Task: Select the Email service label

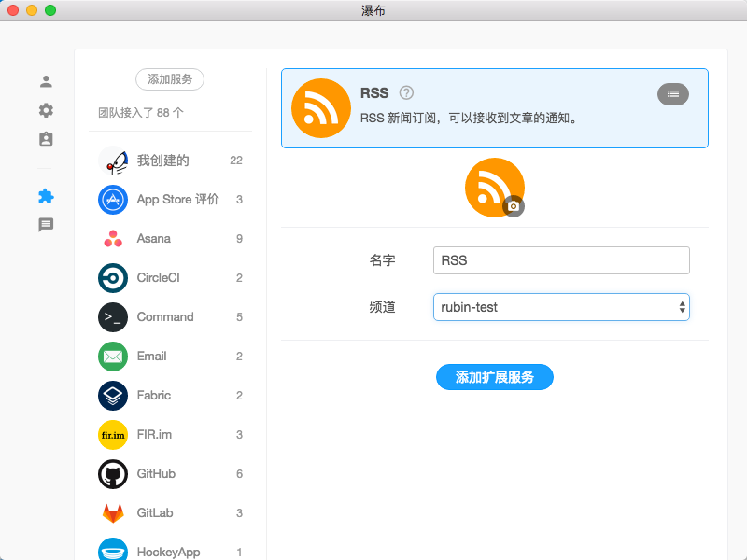Action: tap(151, 357)
